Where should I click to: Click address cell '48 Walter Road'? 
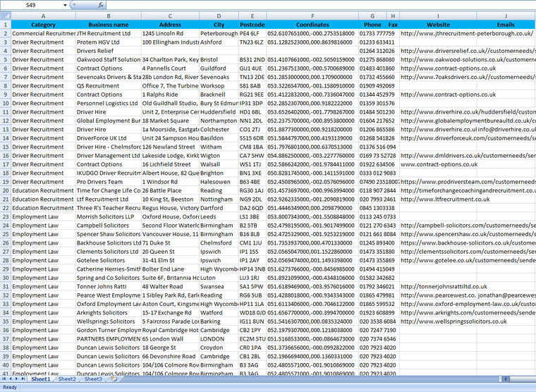[170, 286]
